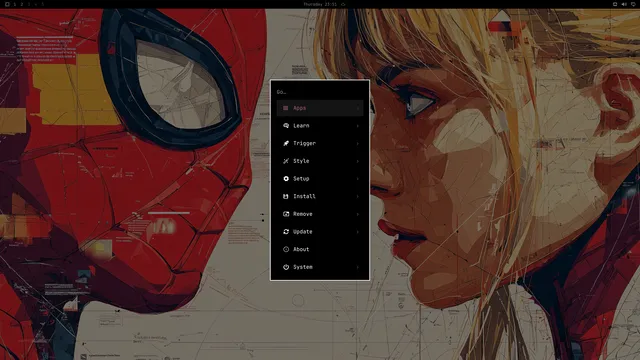The image size is (640, 360).
Task: Expand the Learn submenu chevron
Action: tap(358, 126)
